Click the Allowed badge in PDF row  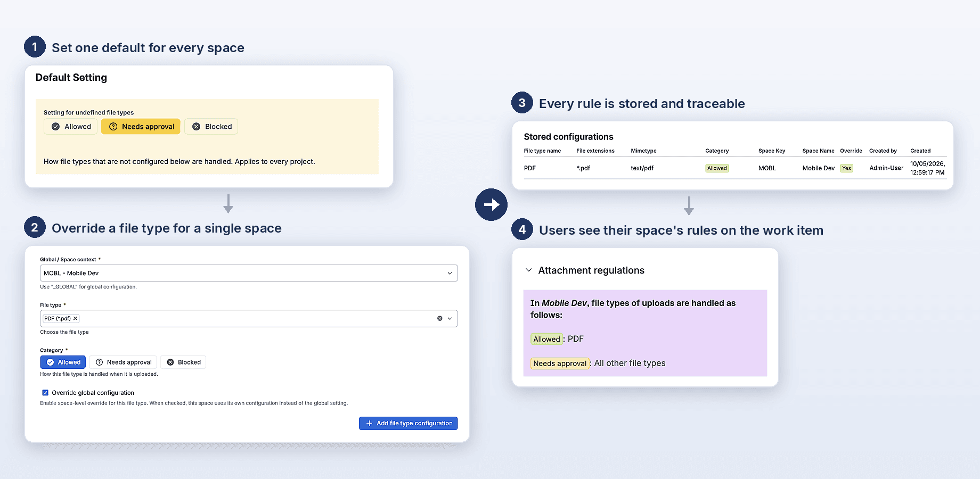click(717, 168)
